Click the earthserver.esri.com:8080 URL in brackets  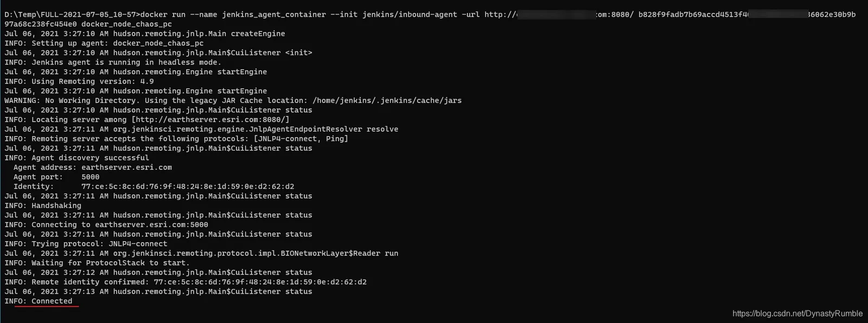tap(210, 120)
